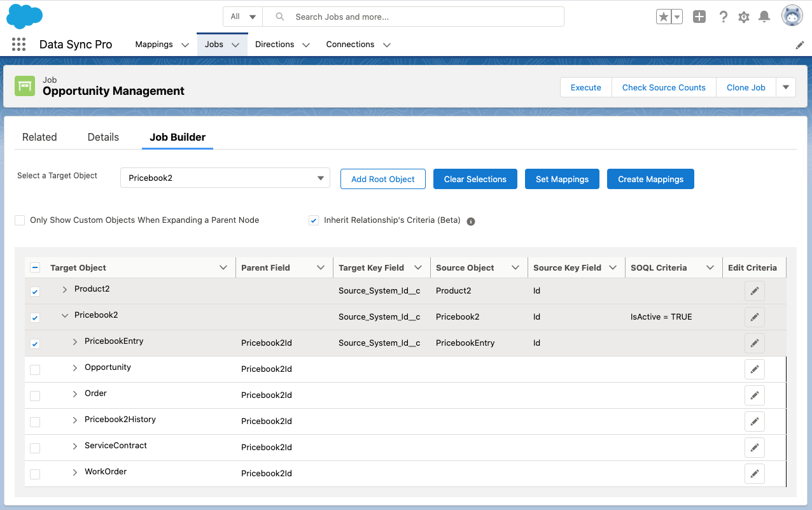Edit criteria for the Opportunity row
Image resolution: width=812 pixels, height=510 pixels.
(755, 369)
